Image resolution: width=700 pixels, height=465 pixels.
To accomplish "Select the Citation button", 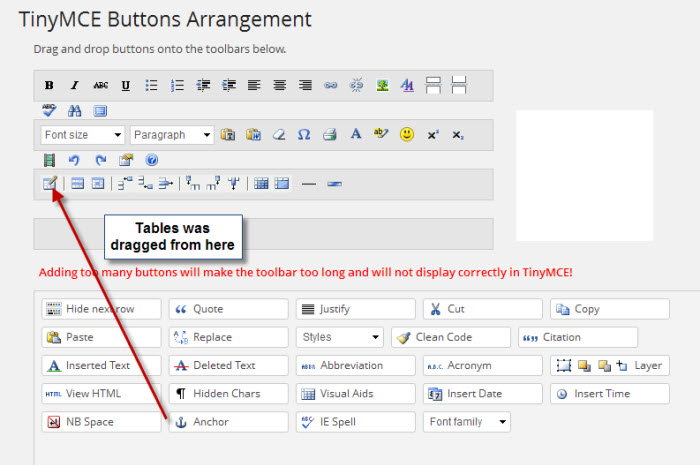I will pyautogui.click(x=578, y=337).
